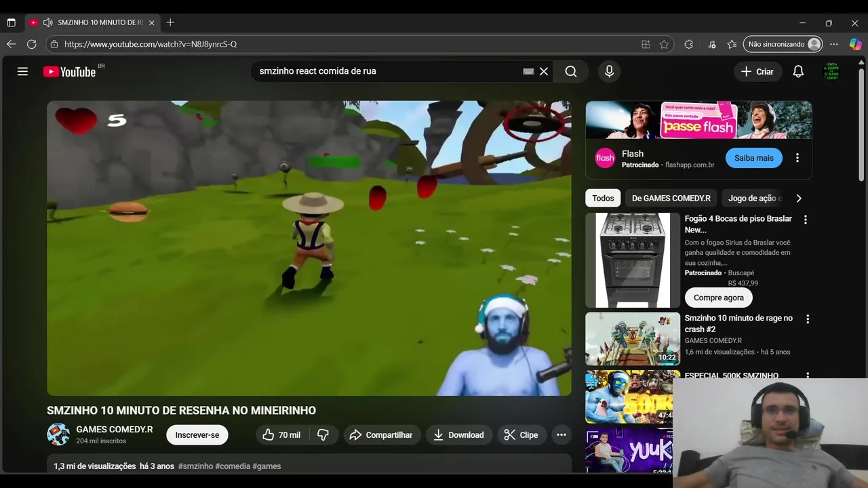The width and height of the screenshot is (868, 488).
Task: Select the De GAMES COMEDY.R chip
Action: pos(671,198)
